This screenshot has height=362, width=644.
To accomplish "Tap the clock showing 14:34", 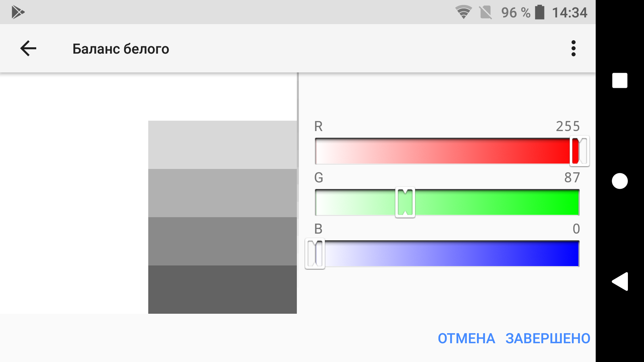I will click(570, 13).
